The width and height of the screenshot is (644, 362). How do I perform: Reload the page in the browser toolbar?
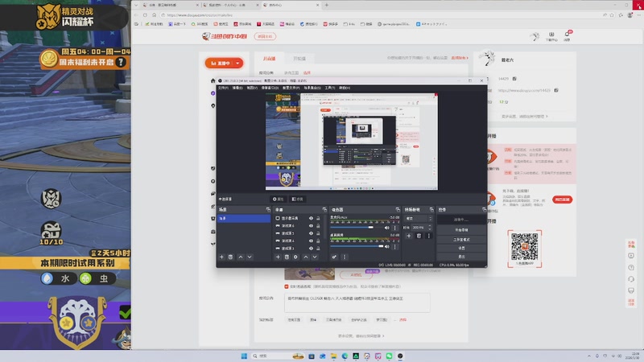pyautogui.click(x=145, y=15)
